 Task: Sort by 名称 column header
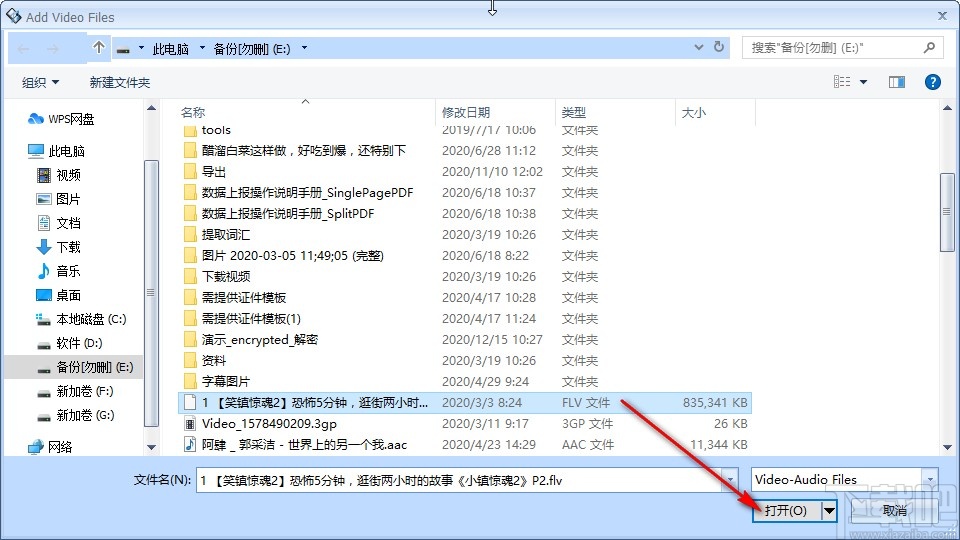[x=193, y=113]
